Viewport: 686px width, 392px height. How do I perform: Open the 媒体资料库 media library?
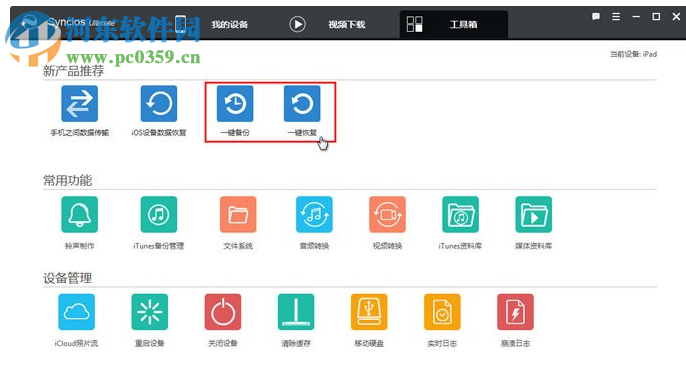(x=533, y=214)
